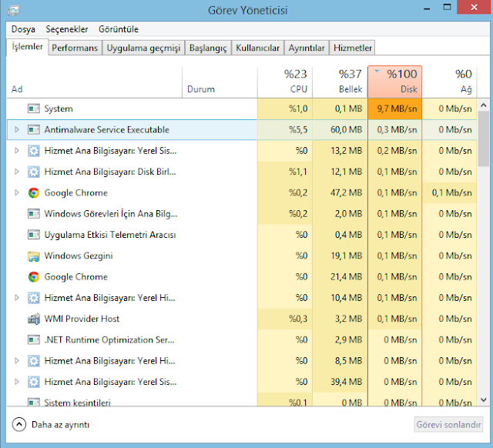Sort by the Disk %100 column header
This screenshot has width=493, height=448.
click(395, 82)
